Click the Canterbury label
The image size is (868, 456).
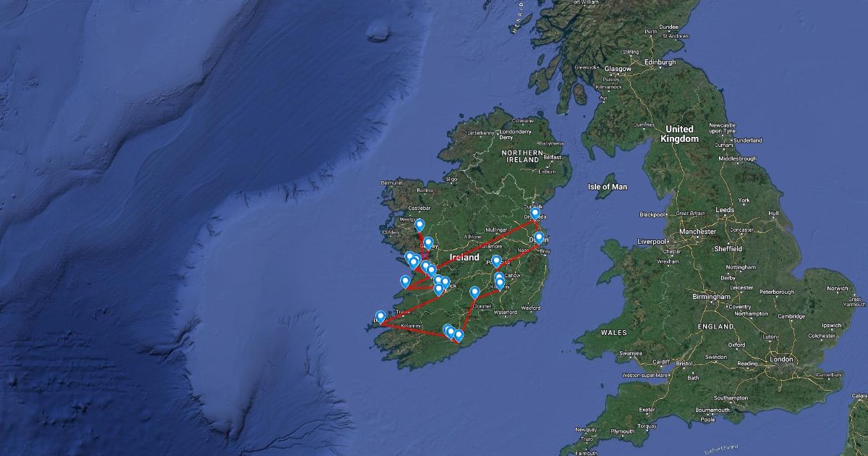827,375
